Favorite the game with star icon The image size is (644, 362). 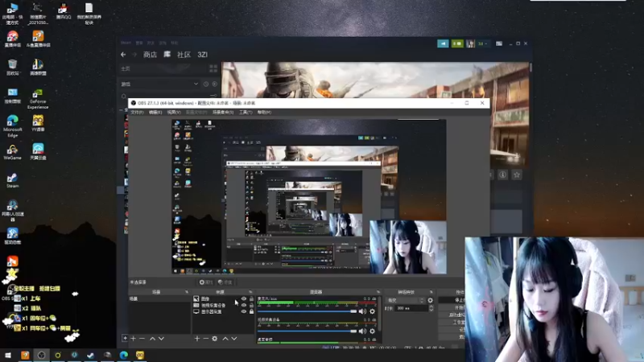point(517,175)
